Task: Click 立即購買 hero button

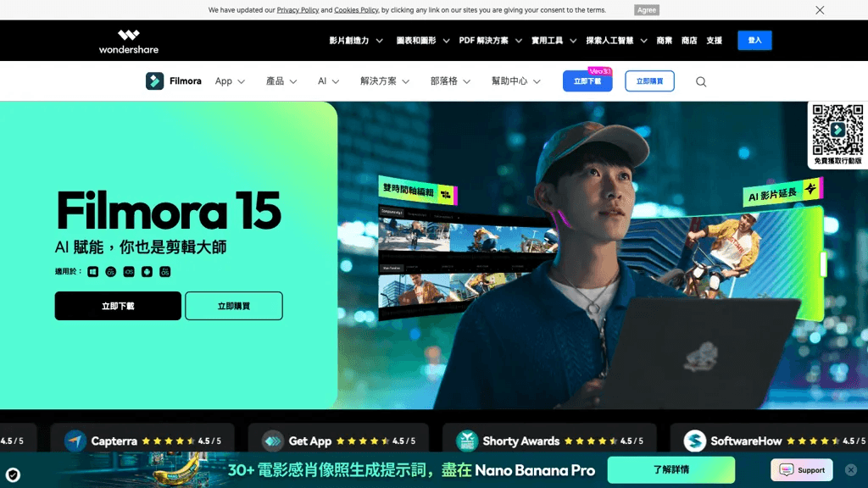Action: click(x=234, y=306)
